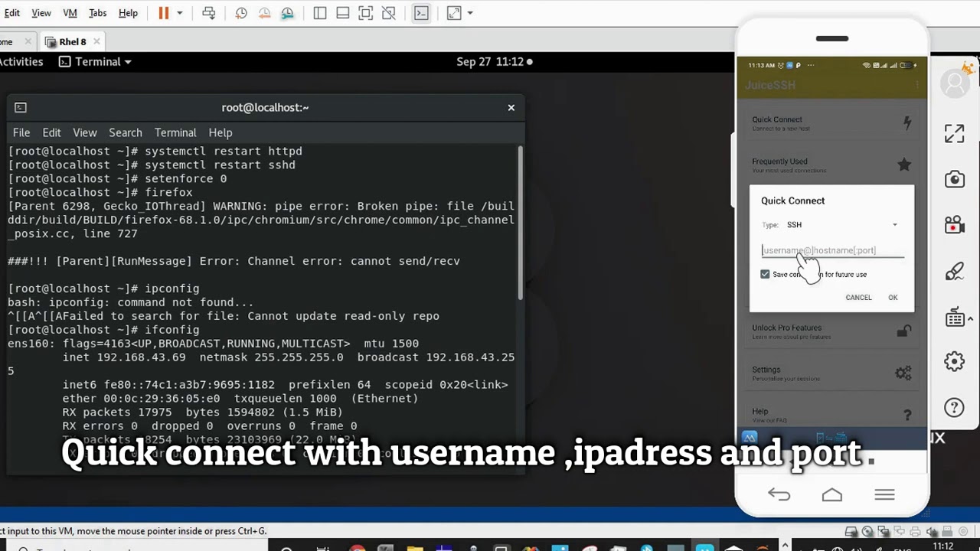The width and height of the screenshot is (980, 551).
Task: Click OK in the Quick Connect dialog
Action: (893, 298)
